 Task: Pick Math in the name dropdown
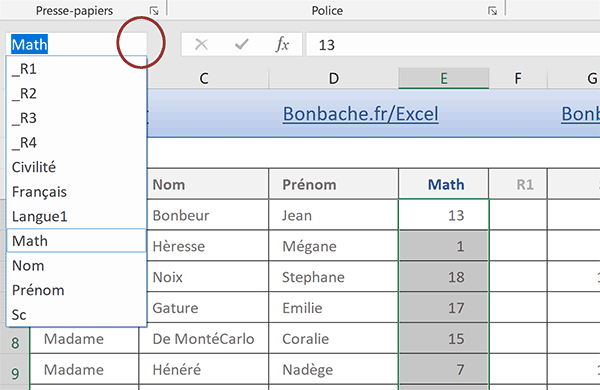coord(77,241)
